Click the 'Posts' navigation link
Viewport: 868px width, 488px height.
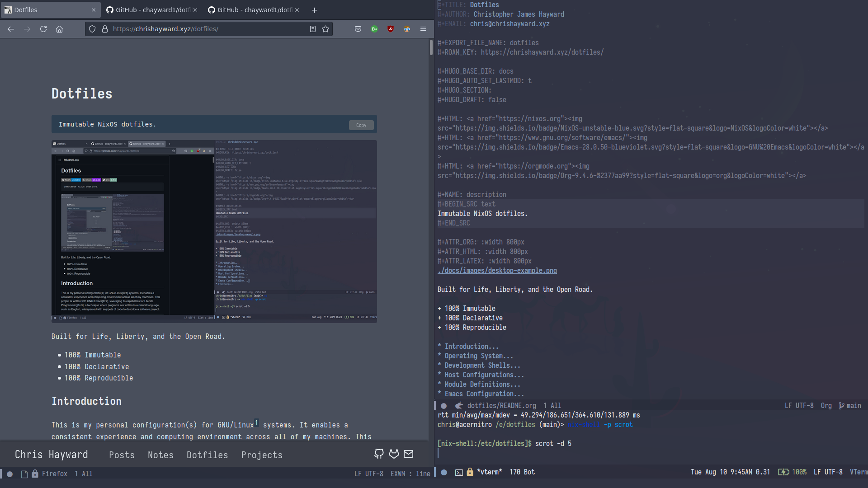tap(122, 455)
